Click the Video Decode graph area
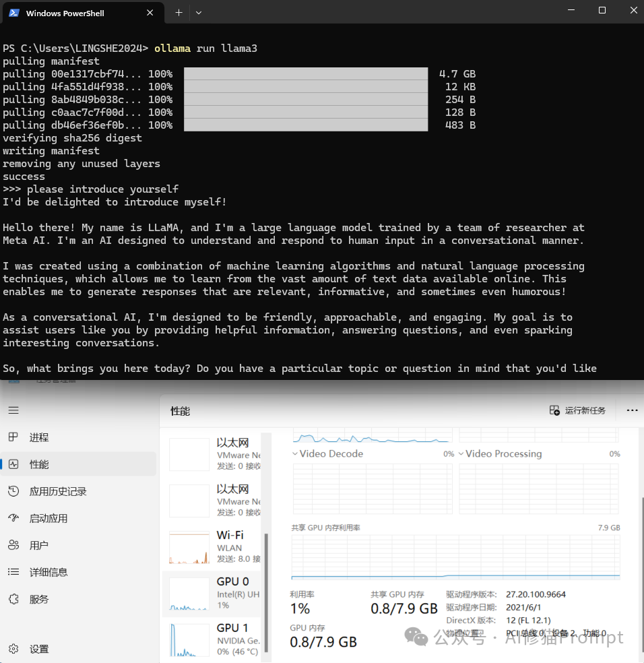 click(373, 488)
